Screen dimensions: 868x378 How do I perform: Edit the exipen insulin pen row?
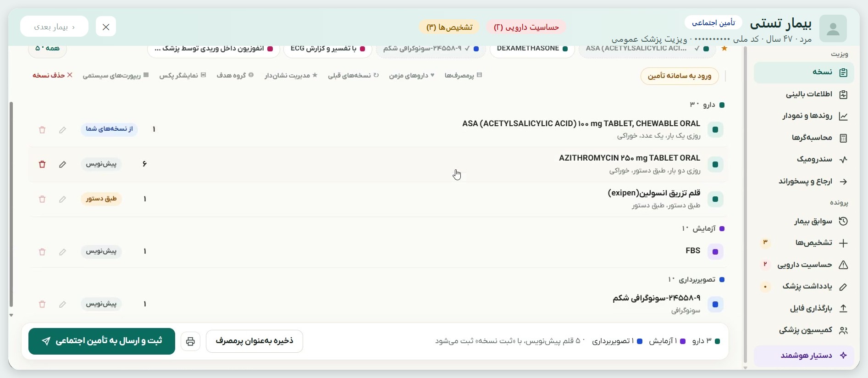[x=62, y=199]
